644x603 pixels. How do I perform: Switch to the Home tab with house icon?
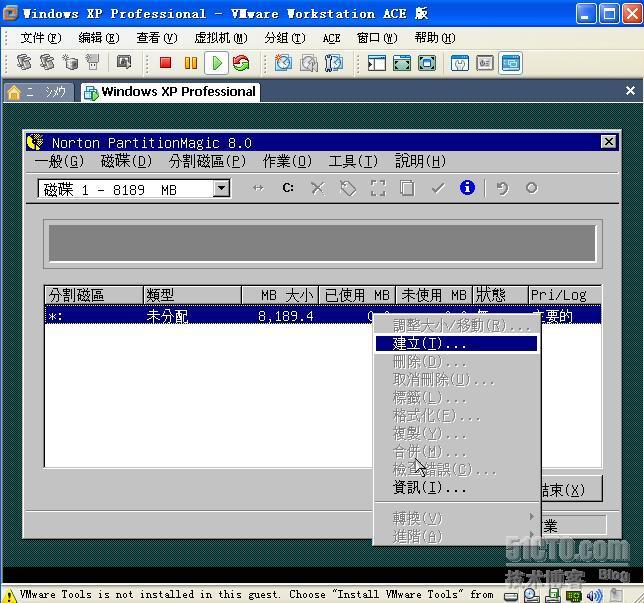tap(39, 92)
